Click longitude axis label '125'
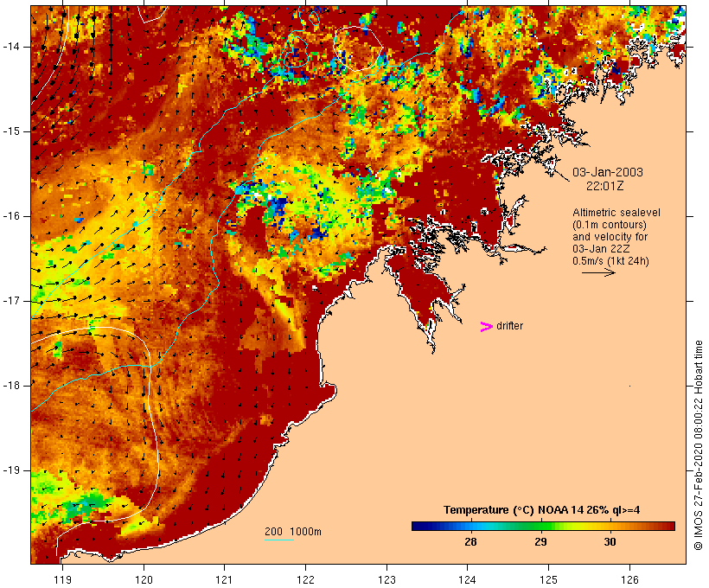This screenshot has width=709, height=588. pos(549,579)
